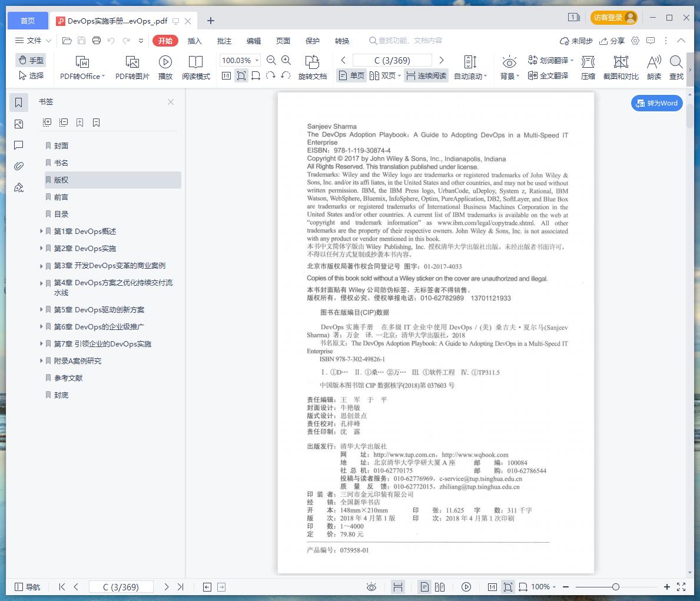Click the add bookmark icon
700x601 pixels.
pyautogui.click(x=80, y=123)
